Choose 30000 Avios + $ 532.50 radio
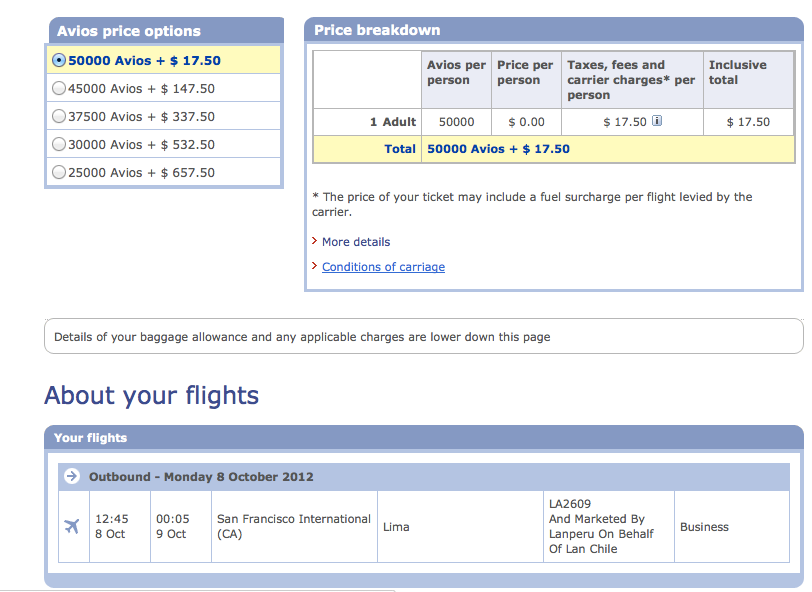The width and height of the screenshot is (812, 592). coord(59,144)
